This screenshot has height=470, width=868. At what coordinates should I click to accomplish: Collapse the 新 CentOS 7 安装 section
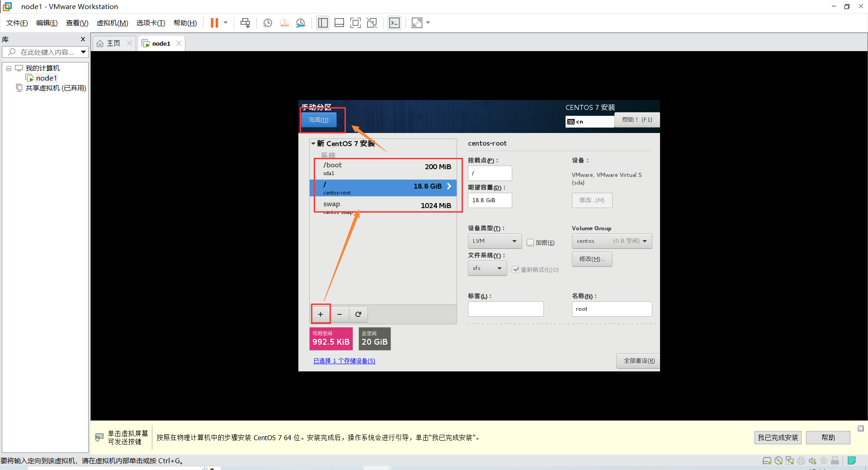(x=313, y=143)
